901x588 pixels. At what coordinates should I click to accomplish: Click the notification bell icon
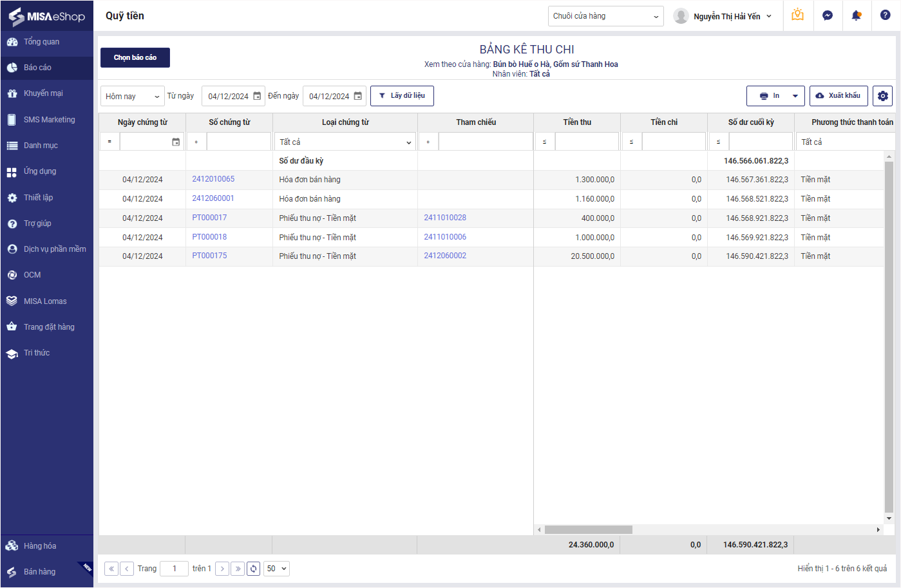[x=856, y=15]
